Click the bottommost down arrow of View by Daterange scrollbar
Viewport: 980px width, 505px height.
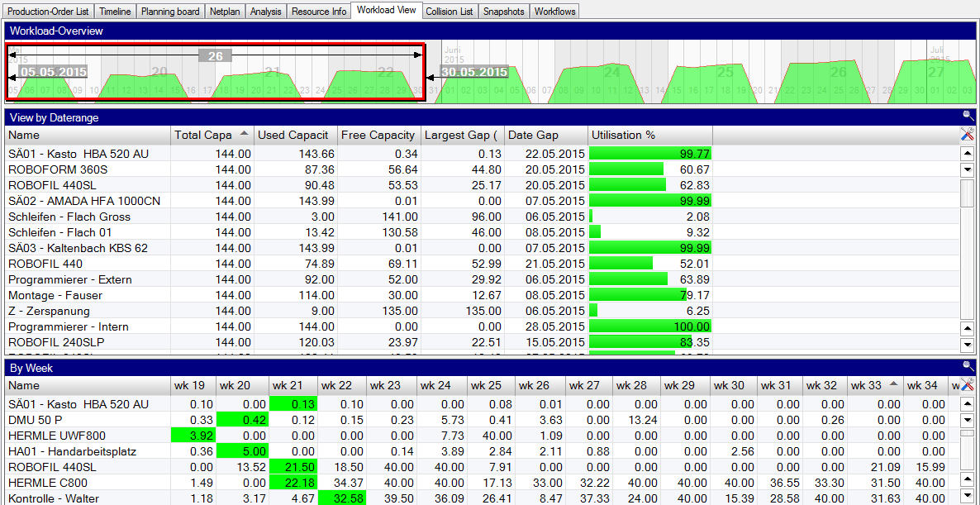click(x=967, y=344)
